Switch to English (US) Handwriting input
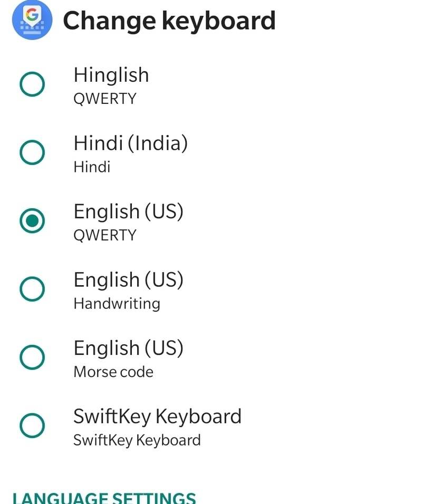Viewport: 422px width, 504px height. coord(32,289)
